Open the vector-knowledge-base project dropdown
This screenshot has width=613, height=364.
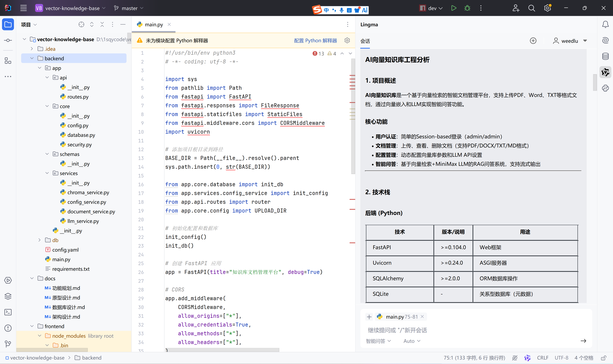click(71, 8)
